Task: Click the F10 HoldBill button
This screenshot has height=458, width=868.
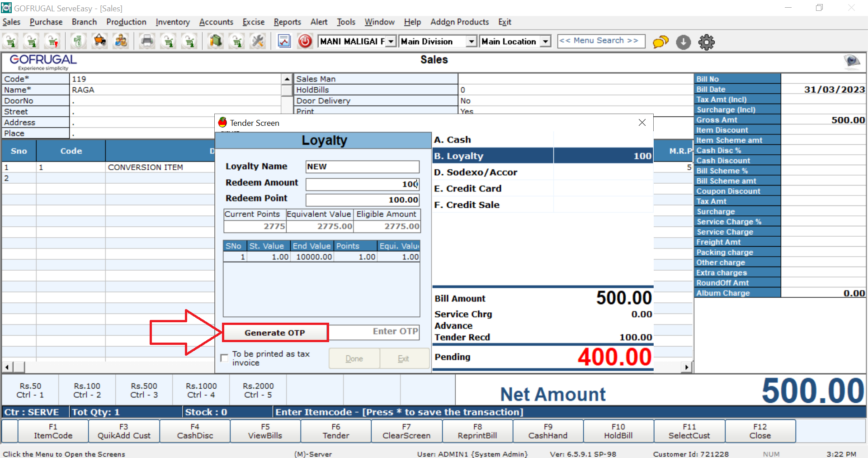Action: pos(618,431)
